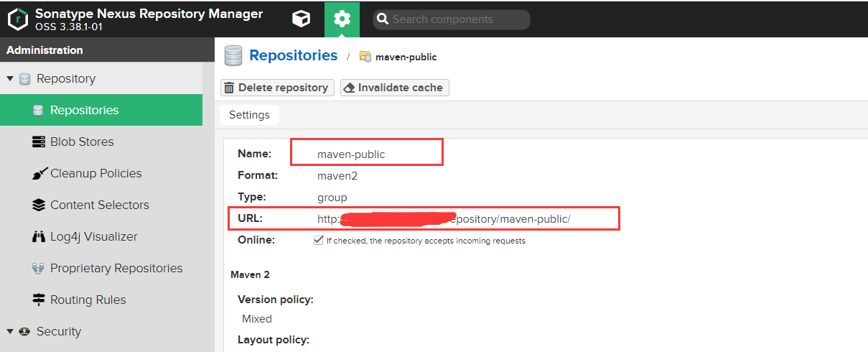The image size is (868, 352).
Task: Click the Layout policy label
Action: click(x=274, y=340)
